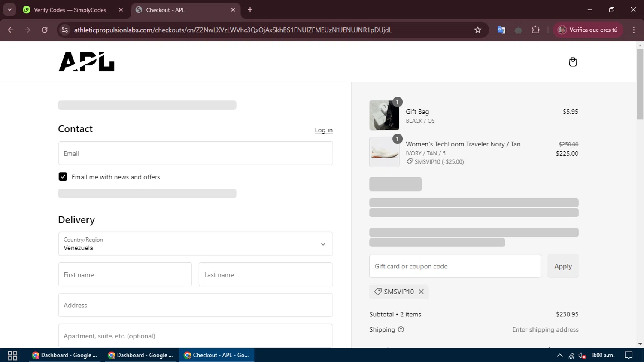Click the 'Verifica que eres tú' profile button
The height and width of the screenshot is (362, 644).
(588, 30)
